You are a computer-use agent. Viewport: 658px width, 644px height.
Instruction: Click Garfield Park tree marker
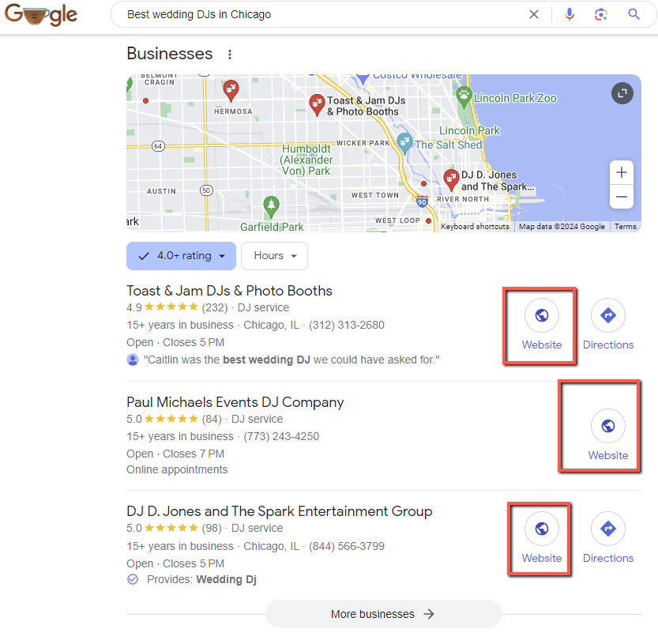tap(271, 206)
